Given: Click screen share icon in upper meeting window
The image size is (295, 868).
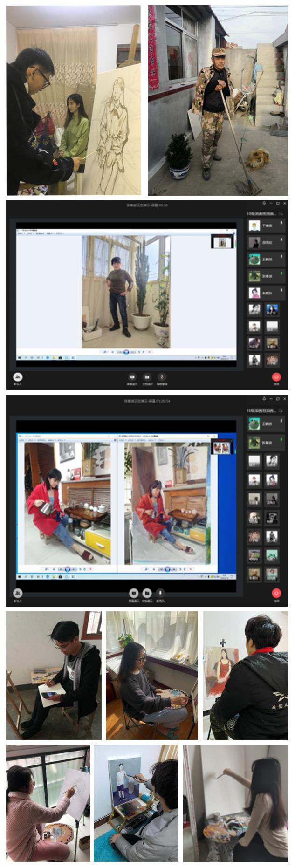Looking at the screenshot, I should [132, 376].
